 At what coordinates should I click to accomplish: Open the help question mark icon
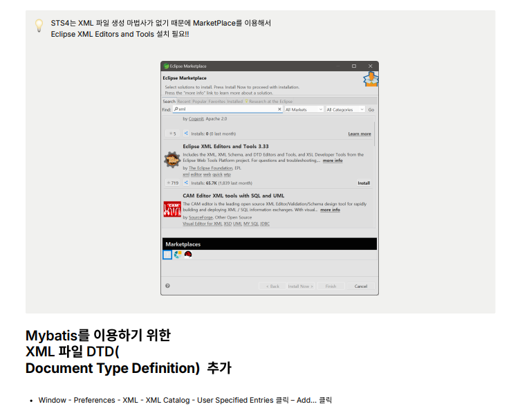pyautogui.click(x=167, y=286)
